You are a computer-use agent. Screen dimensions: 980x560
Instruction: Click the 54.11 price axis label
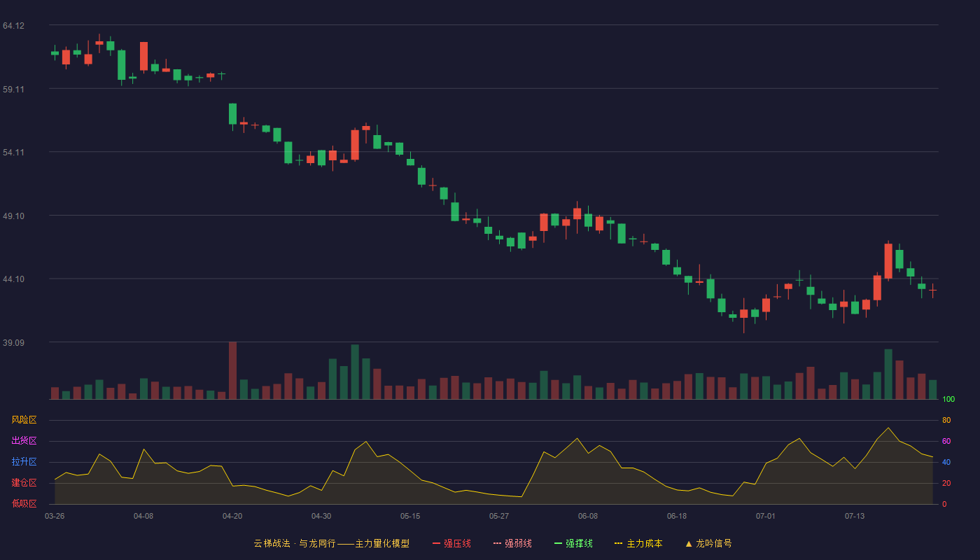coord(13,153)
